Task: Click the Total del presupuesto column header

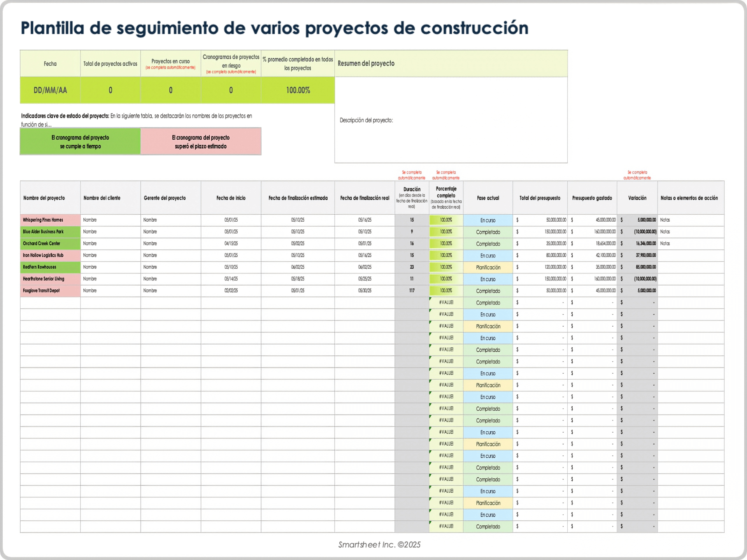Action: click(x=540, y=198)
